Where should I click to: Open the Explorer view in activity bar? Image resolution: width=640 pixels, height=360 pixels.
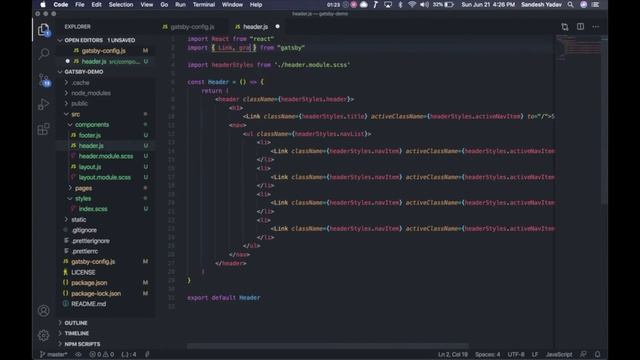(x=43, y=30)
